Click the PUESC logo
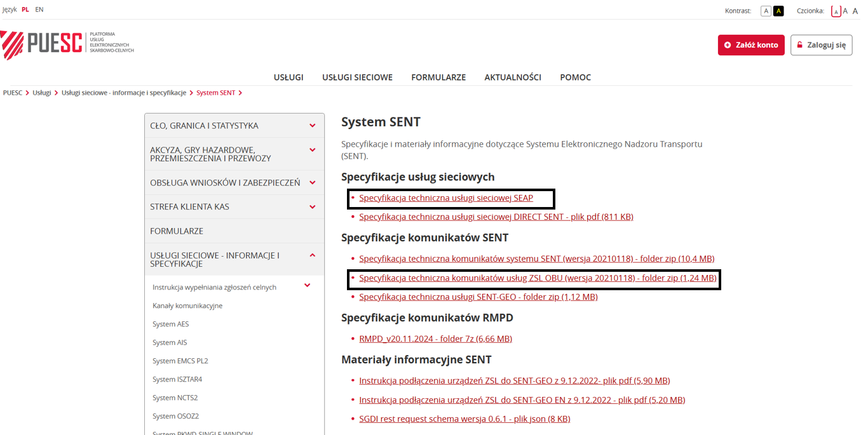The height and width of the screenshot is (435, 868). coord(67,43)
